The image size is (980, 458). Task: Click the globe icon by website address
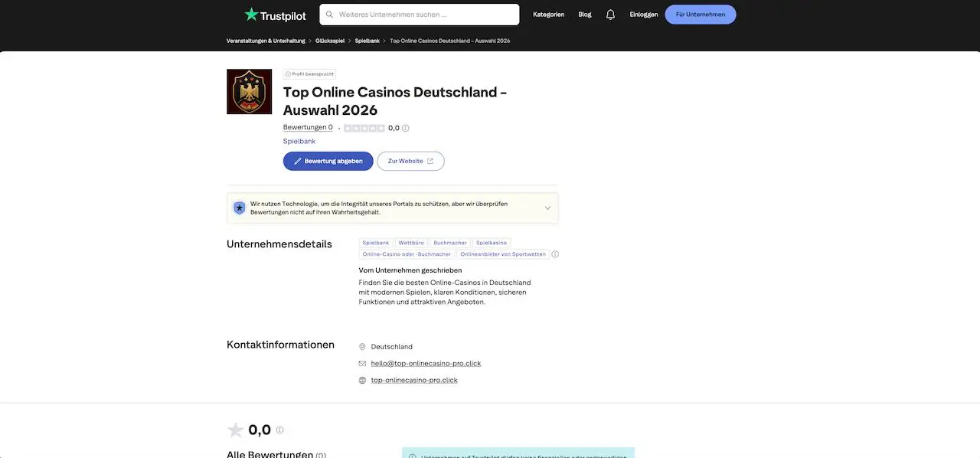pos(362,380)
